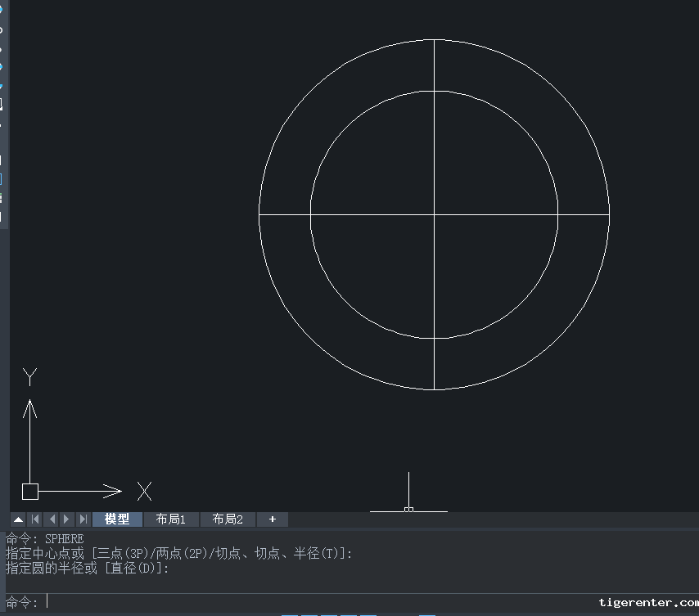Click the green striped left toolbar icon
This screenshot has height=616, width=699.
click(x=2, y=197)
